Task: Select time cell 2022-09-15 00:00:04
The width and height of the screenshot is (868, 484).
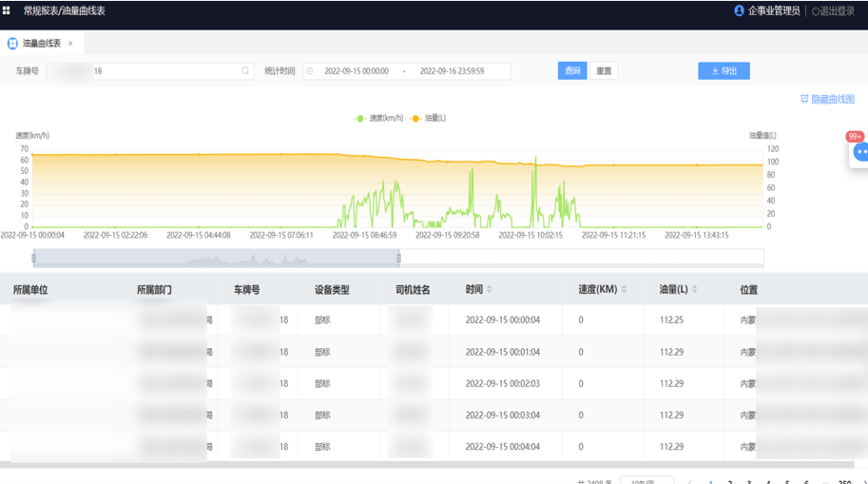Action: point(503,320)
